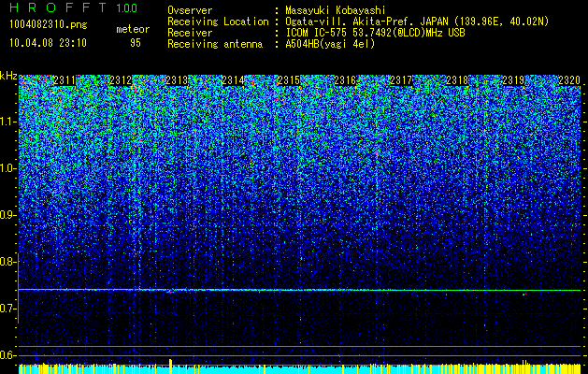The height and width of the screenshot is (374, 588).
Task: Click the kHz axis unit label
Action: 8,76
